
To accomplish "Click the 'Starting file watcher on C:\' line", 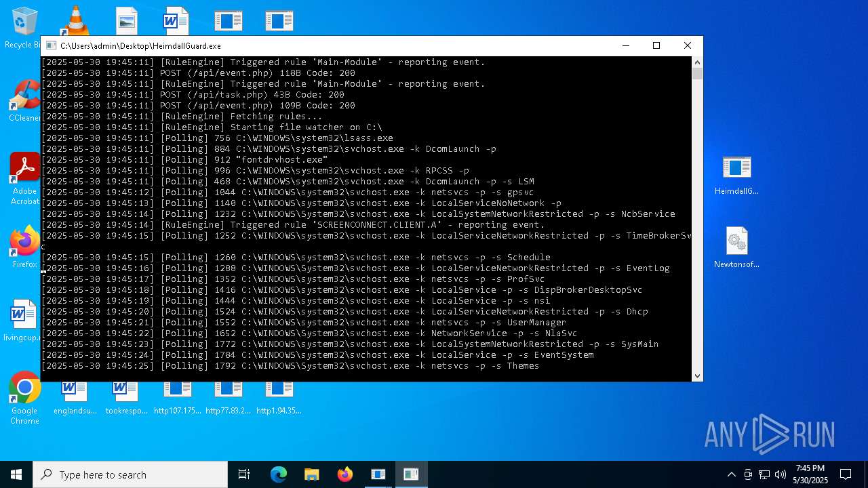I will click(x=212, y=127).
